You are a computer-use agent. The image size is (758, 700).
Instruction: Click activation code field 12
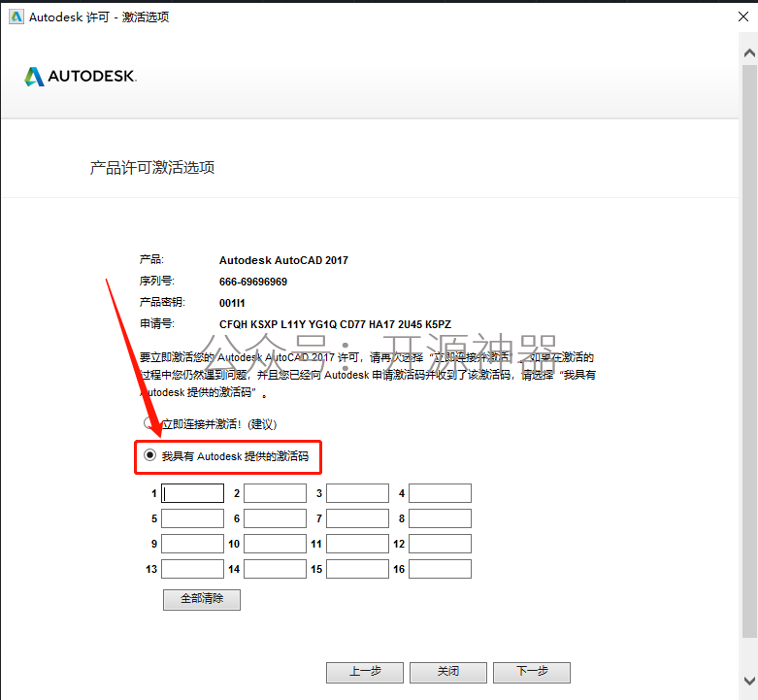(440, 544)
